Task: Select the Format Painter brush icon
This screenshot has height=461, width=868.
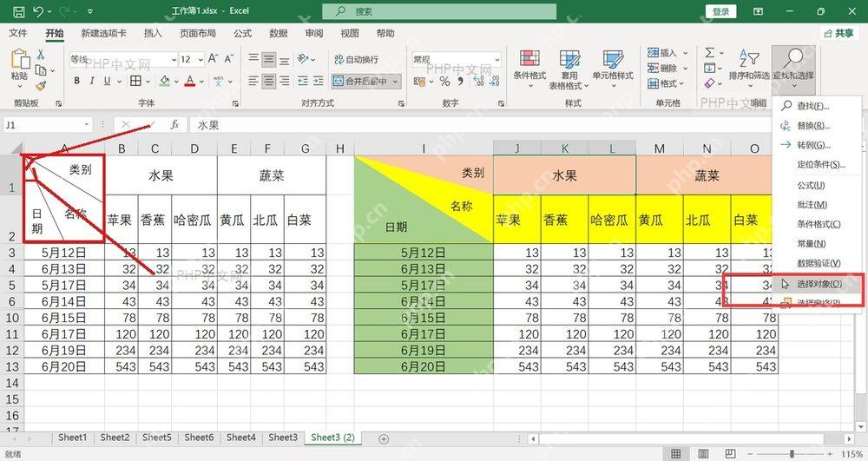Action: (41, 86)
